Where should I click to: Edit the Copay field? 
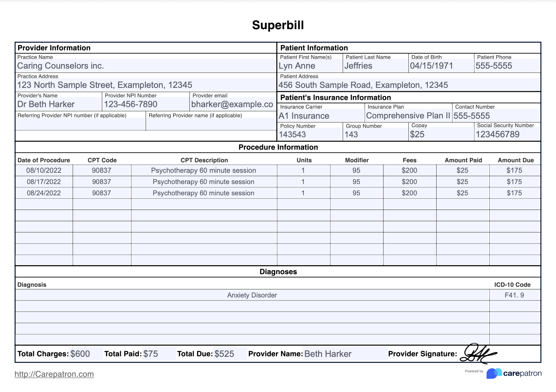(441, 134)
